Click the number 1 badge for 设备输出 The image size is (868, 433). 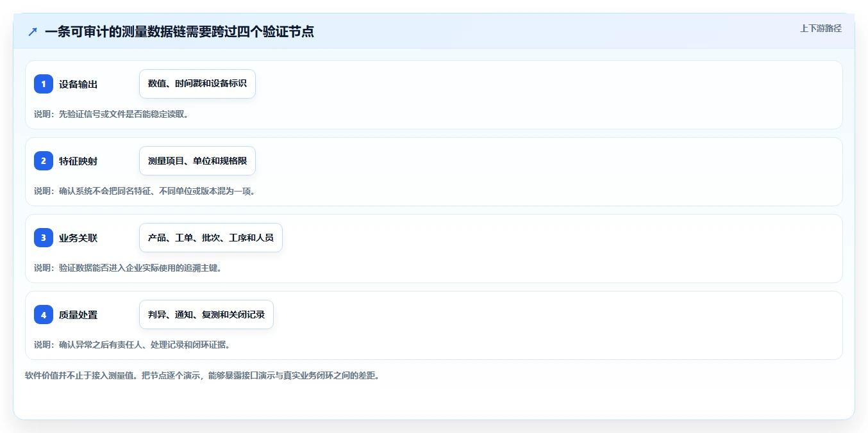pyautogui.click(x=44, y=84)
